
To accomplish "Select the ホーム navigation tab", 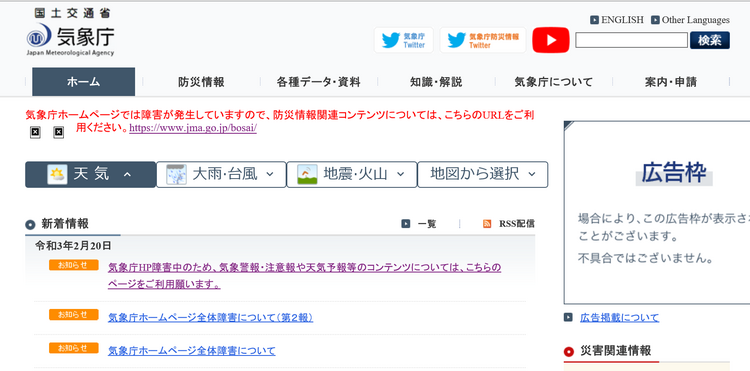I will pyautogui.click(x=84, y=82).
